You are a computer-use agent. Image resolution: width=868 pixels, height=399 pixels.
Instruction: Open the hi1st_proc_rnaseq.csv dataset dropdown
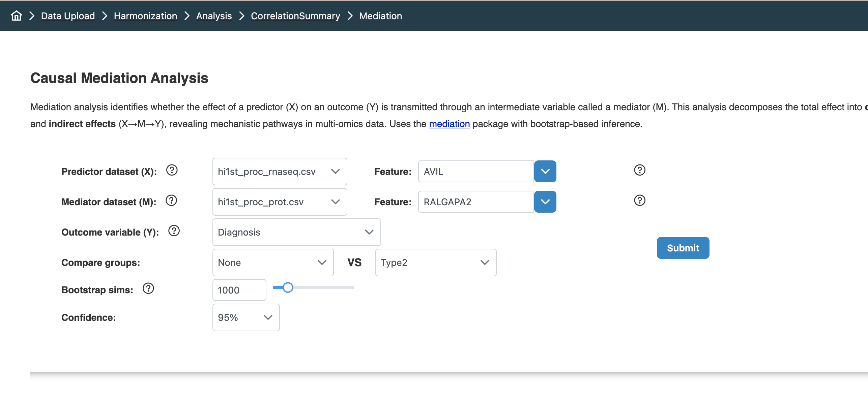coord(280,172)
